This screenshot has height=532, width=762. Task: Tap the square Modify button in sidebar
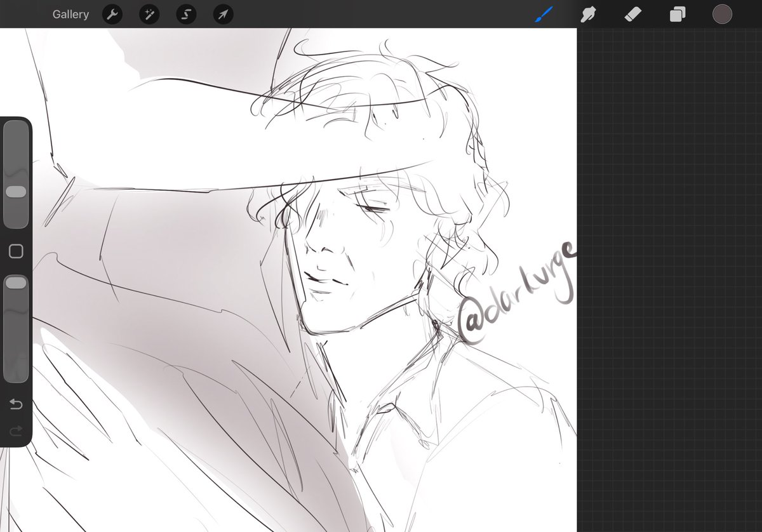pos(16,251)
